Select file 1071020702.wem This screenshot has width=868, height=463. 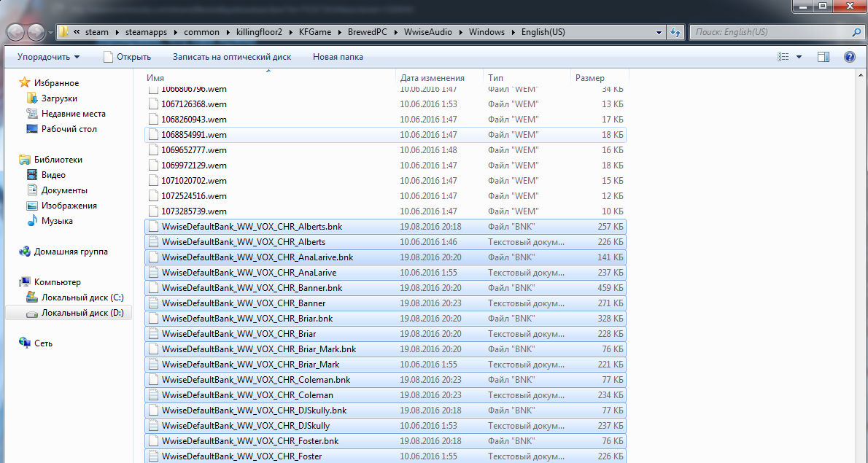[385, 180]
